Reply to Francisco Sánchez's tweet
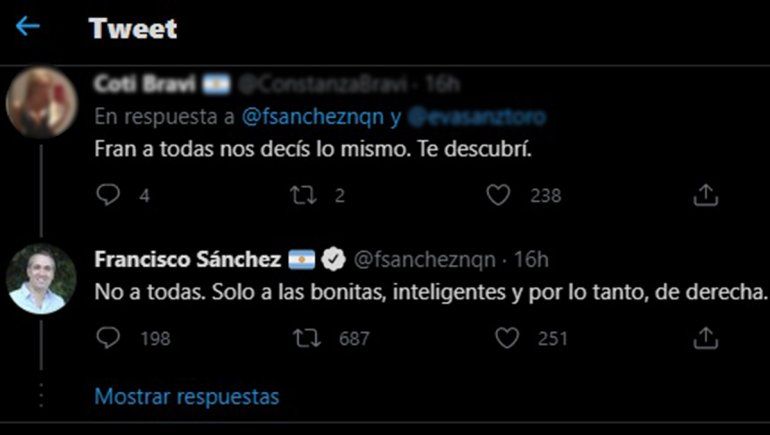Image resolution: width=770 pixels, height=435 pixels. 108,339
